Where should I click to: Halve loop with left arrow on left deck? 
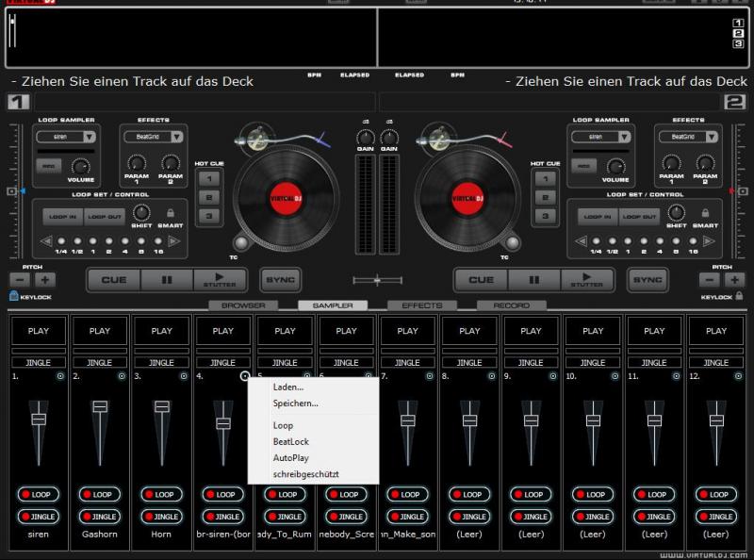pyautogui.click(x=46, y=240)
